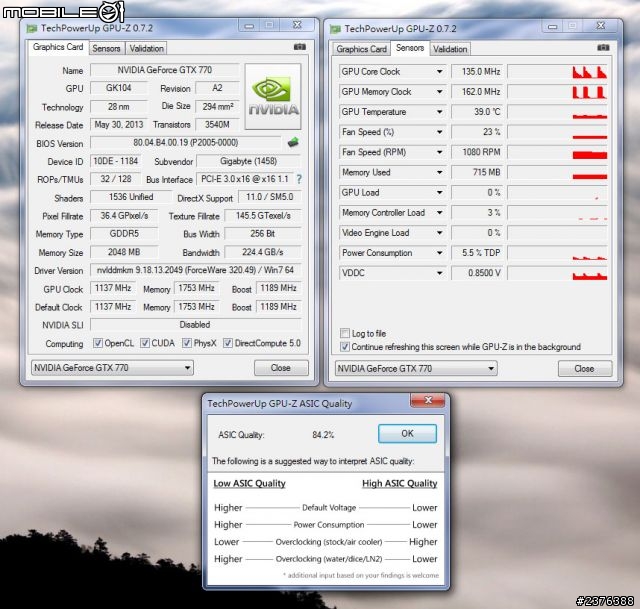Click the NVIDIA SLI Disabled field
Image resolution: width=640 pixels, height=609 pixels.
[196, 325]
